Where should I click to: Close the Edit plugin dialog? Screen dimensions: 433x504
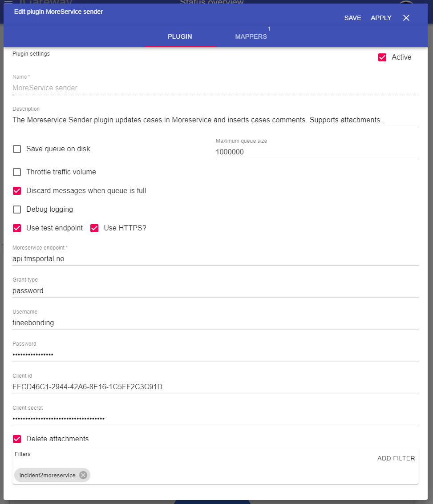pos(406,18)
